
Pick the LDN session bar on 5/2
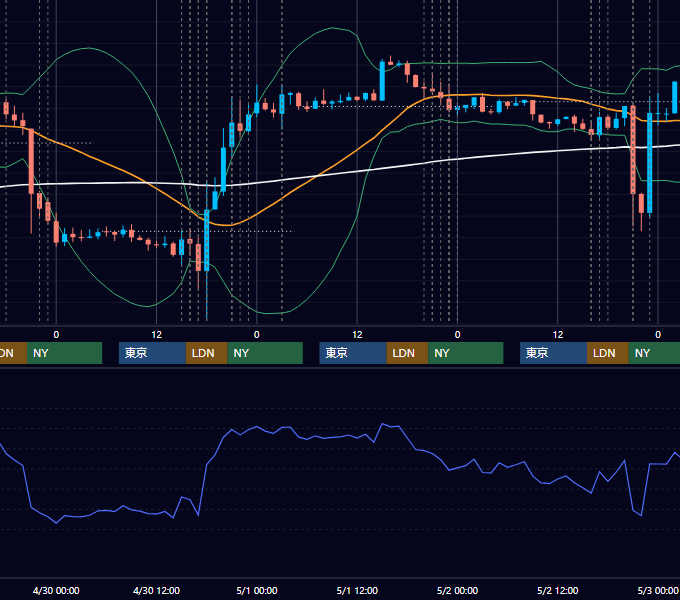click(x=608, y=353)
